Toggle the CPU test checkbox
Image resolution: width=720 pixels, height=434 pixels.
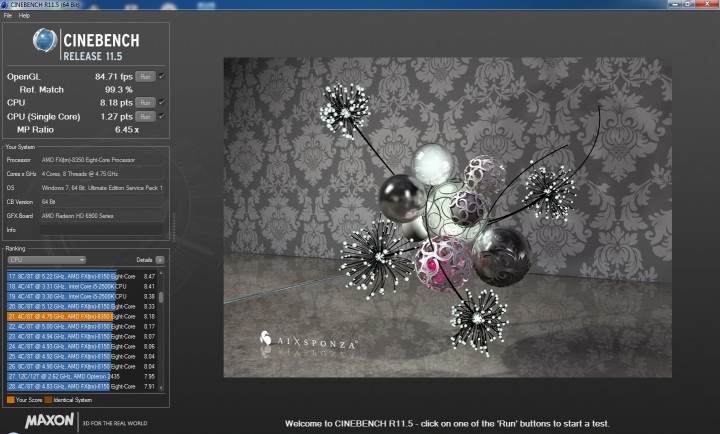pos(162,102)
